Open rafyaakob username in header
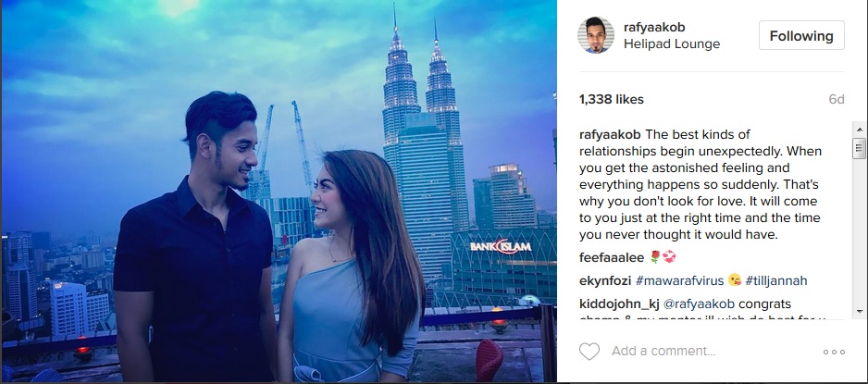The width and height of the screenshot is (868, 384). [x=654, y=27]
